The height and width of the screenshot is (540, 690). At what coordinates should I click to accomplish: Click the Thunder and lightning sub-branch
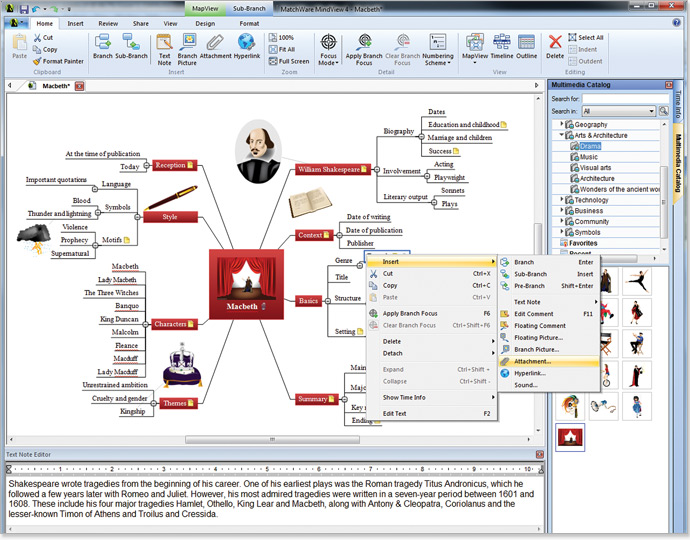click(59, 213)
